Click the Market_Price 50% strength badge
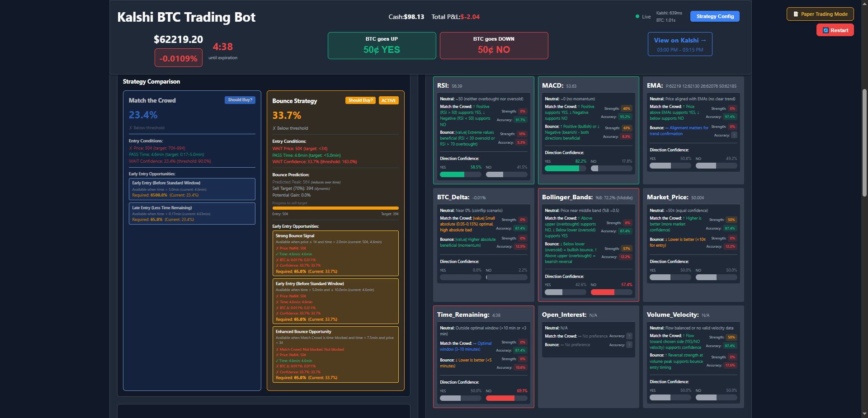Screen dimensions: 868x418 [x=731, y=220]
